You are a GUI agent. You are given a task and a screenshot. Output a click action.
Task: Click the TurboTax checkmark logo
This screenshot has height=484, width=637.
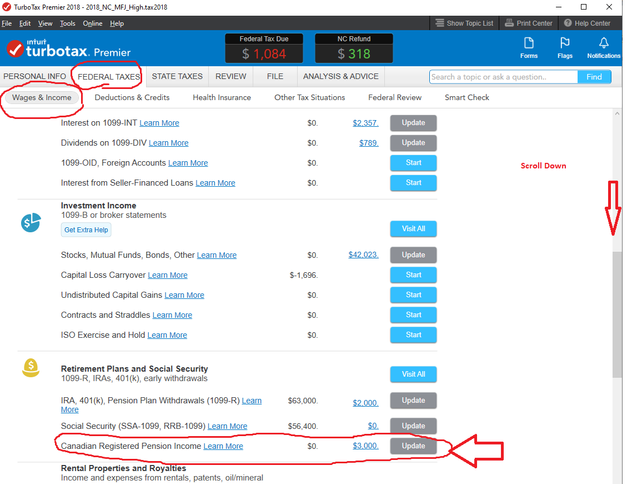[15, 49]
